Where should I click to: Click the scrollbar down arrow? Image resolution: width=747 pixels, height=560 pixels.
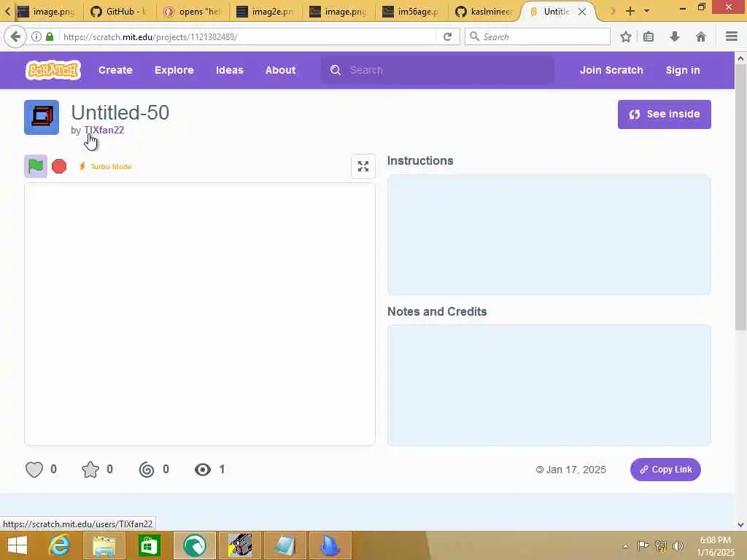tap(740, 524)
